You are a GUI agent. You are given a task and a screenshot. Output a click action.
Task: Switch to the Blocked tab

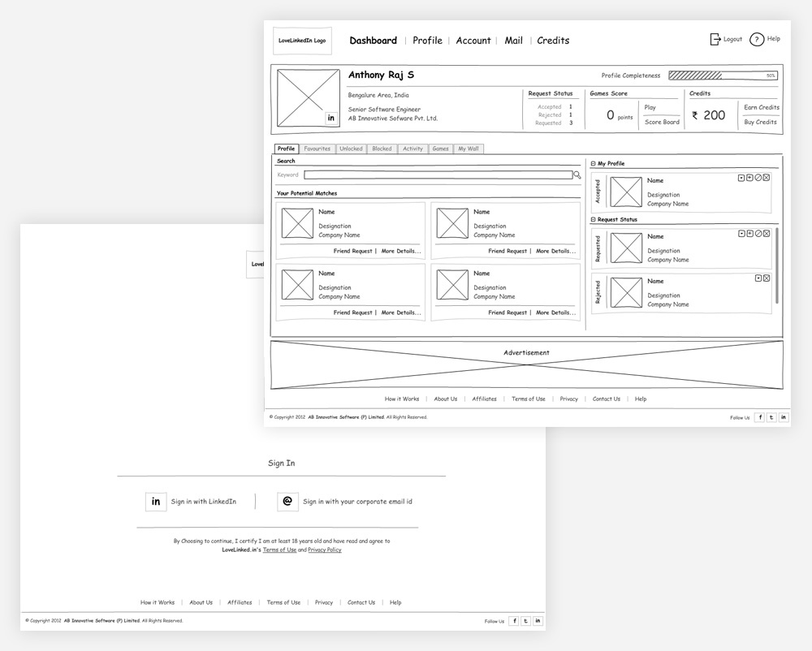[382, 149]
